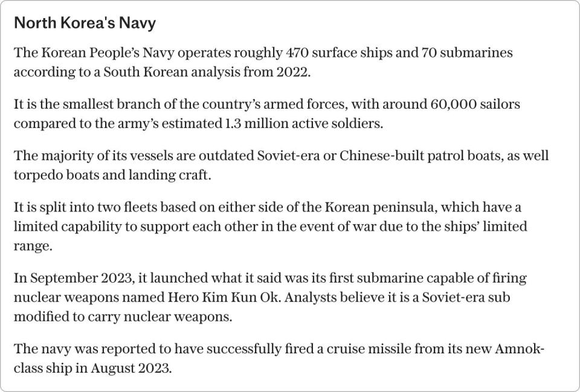The width and height of the screenshot is (580, 392).
Task: Click the text "60,000 sailors"
Action: pyautogui.click(x=475, y=104)
